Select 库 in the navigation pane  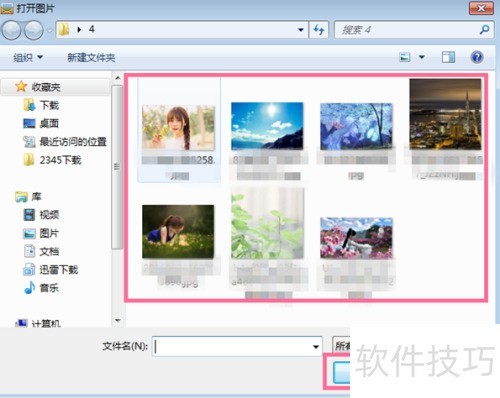[x=36, y=197]
